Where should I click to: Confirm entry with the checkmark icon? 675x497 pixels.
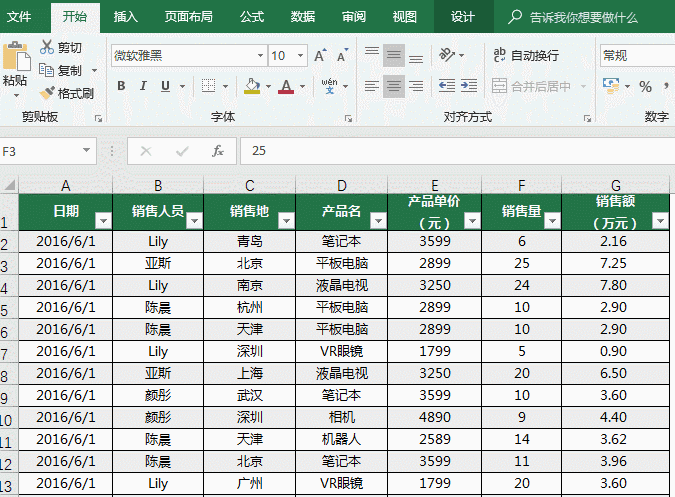click(x=182, y=151)
